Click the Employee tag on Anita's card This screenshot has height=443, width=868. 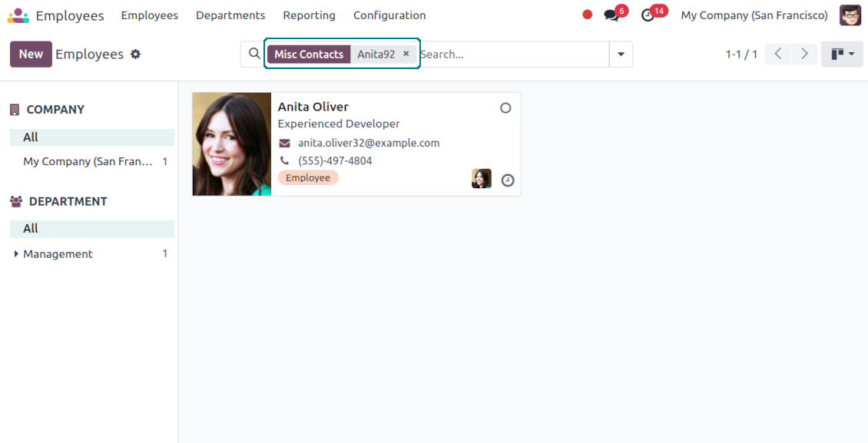(308, 178)
